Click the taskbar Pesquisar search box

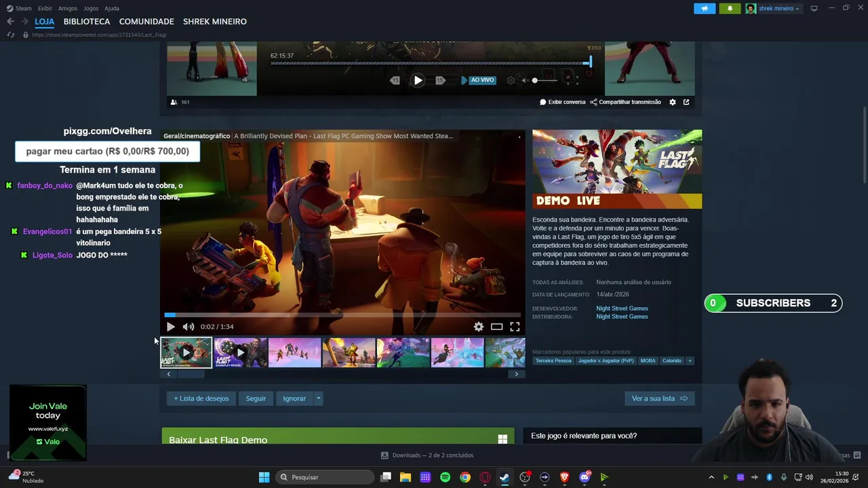coord(326,477)
